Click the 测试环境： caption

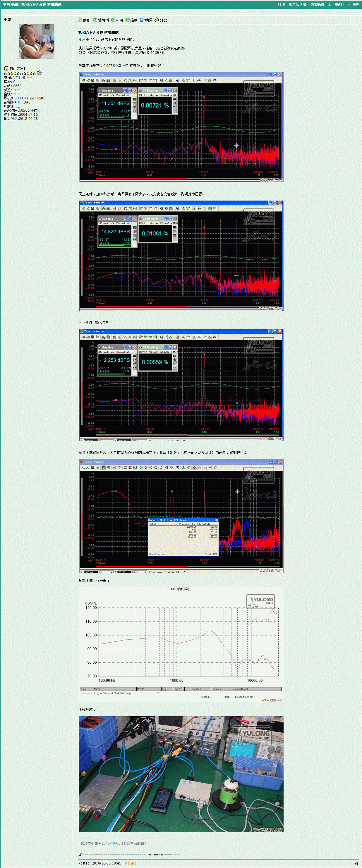tap(87, 709)
